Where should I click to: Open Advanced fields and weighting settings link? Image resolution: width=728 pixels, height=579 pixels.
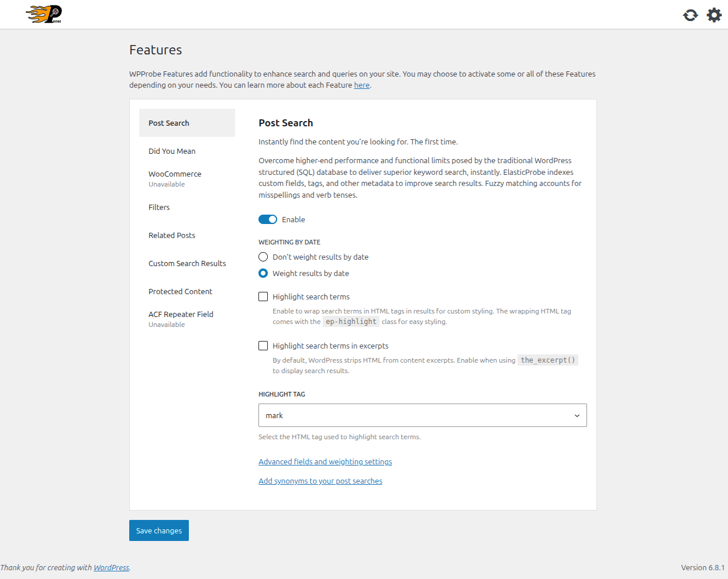(325, 461)
